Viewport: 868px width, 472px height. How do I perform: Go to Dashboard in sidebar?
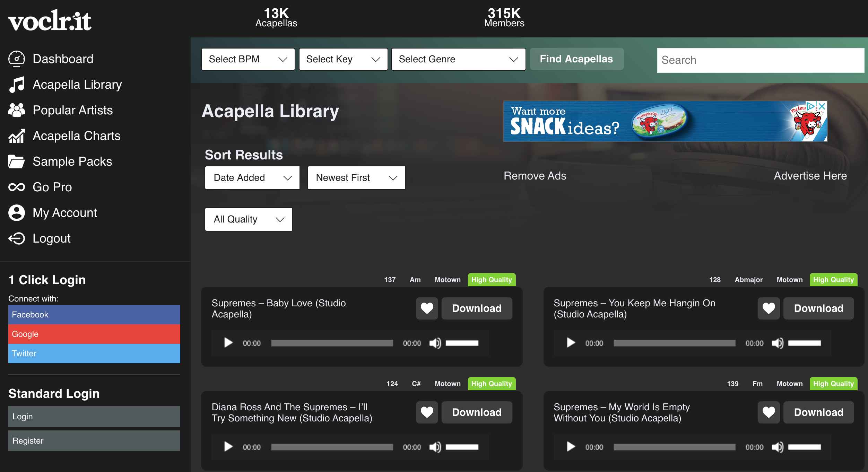[63, 59]
